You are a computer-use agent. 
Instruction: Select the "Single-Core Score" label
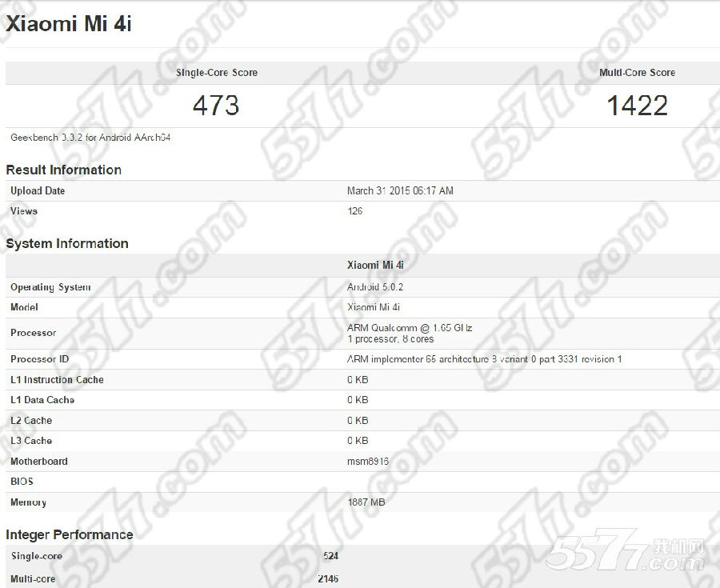pos(217,73)
